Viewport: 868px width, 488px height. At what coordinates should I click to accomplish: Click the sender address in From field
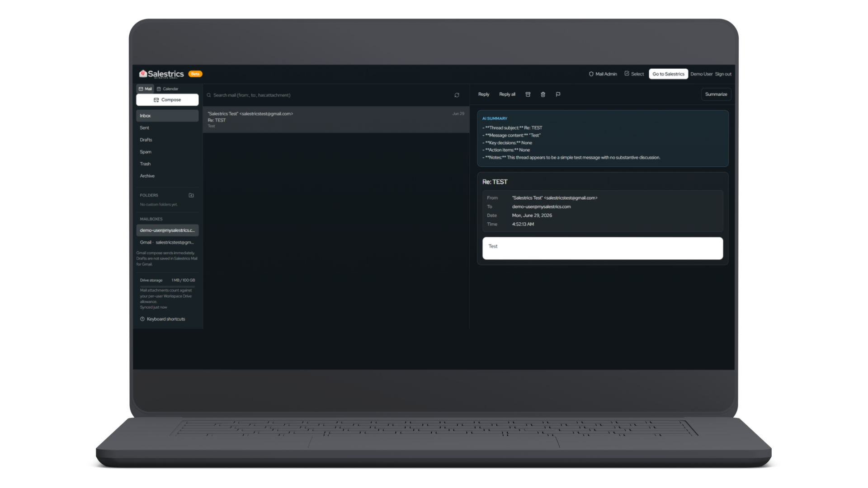pyautogui.click(x=555, y=198)
